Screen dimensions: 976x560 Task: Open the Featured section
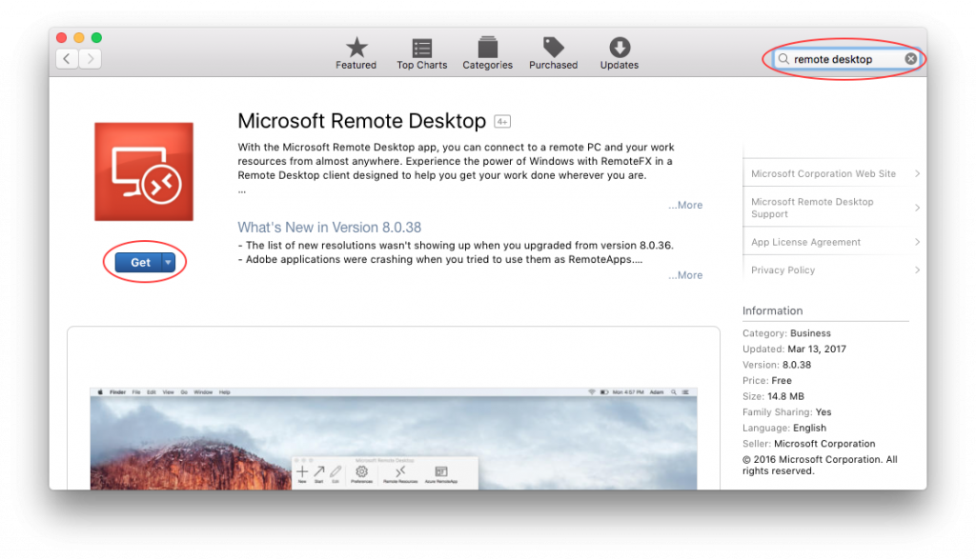click(356, 53)
